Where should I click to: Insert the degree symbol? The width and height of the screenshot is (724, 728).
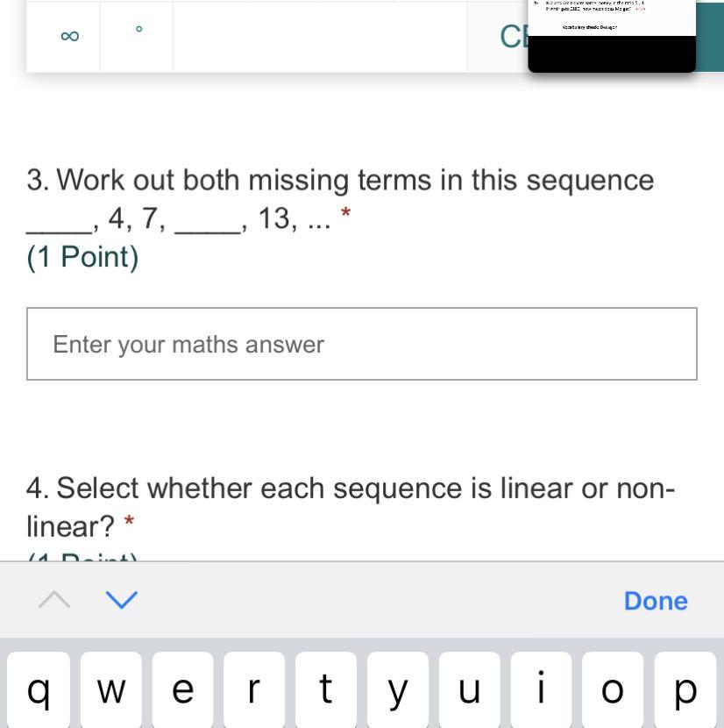click(138, 31)
